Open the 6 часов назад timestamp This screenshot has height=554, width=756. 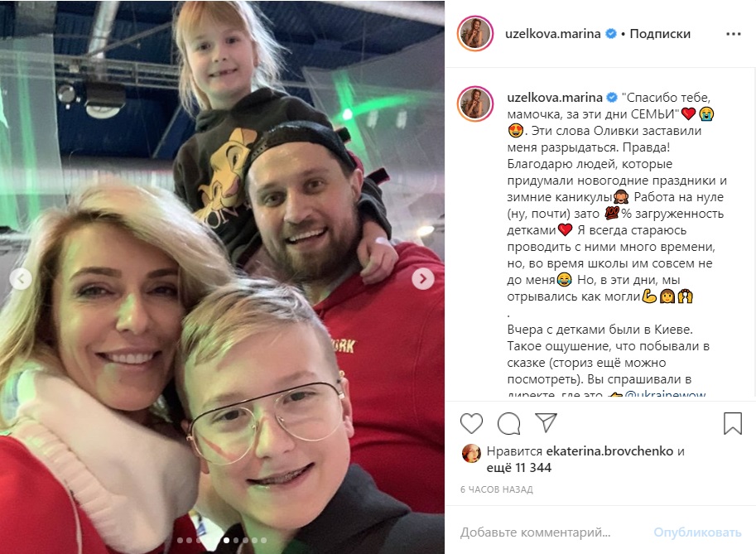pyautogui.click(x=497, y=489)
